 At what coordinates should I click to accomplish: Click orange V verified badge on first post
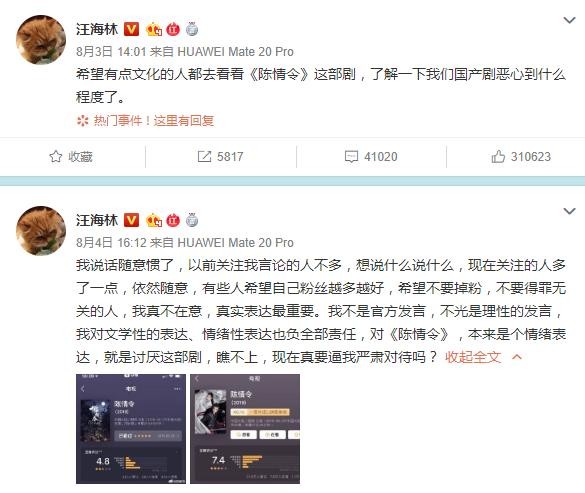pyautogui.click(x=131, y=29)
